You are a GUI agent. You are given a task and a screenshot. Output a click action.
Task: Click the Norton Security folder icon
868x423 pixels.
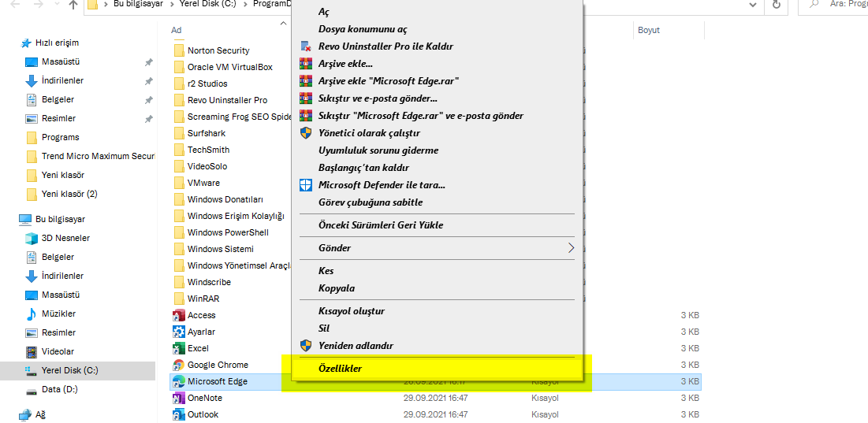tap(178, 50)
